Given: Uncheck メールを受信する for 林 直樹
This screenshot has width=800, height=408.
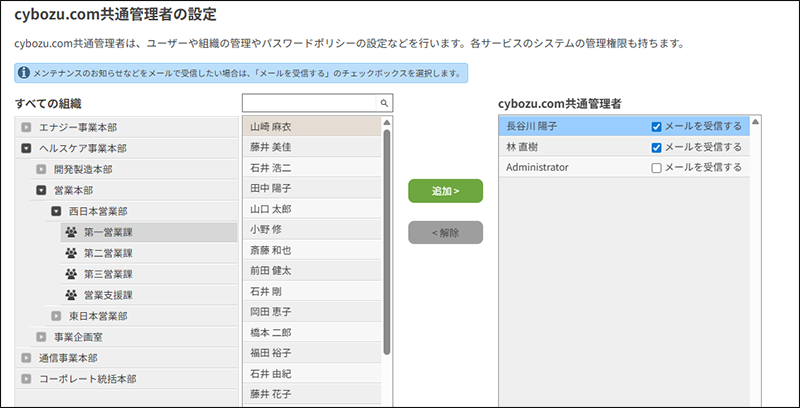Looking at the screenshot, I should coord(657,147).
